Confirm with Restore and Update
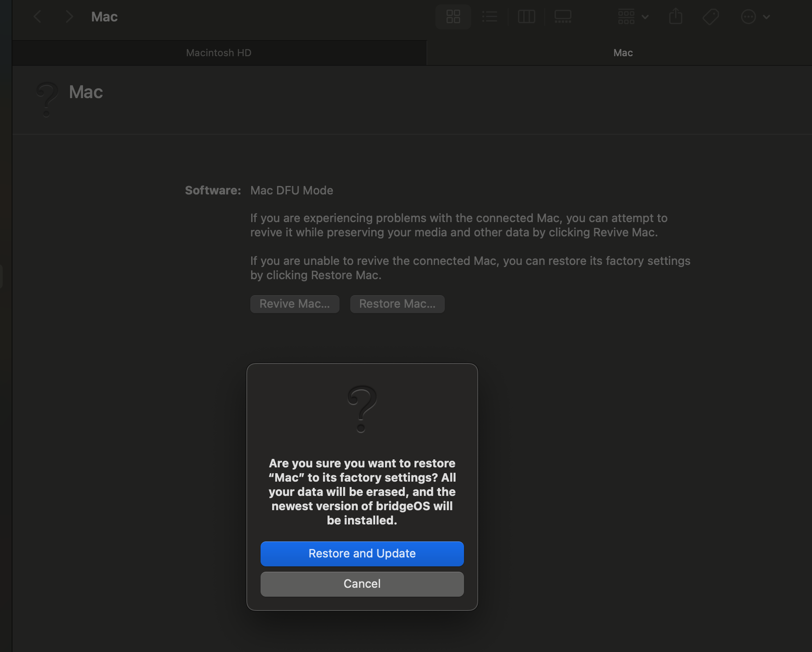Screen dimensions: 812x652 click(362, 553)
